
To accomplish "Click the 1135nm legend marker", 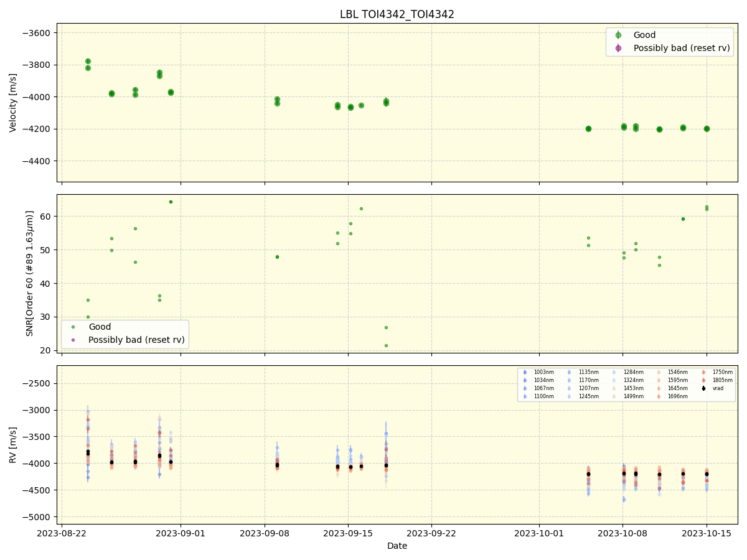I will 570,372.
